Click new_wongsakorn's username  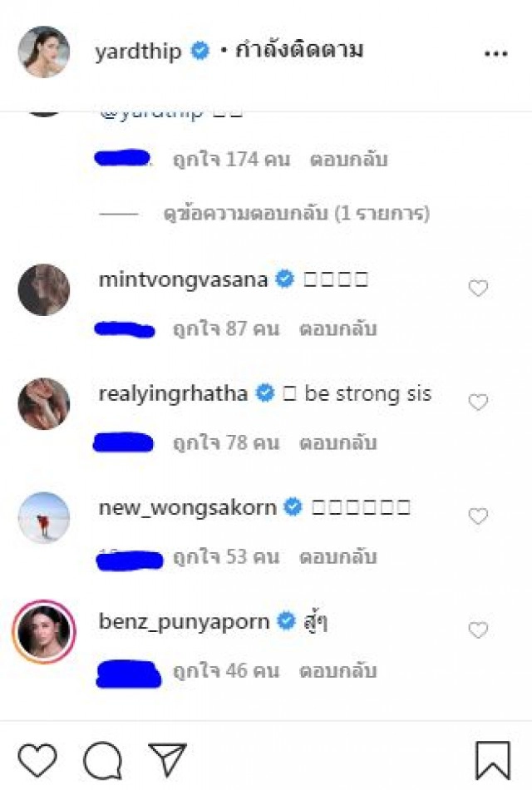187,505
